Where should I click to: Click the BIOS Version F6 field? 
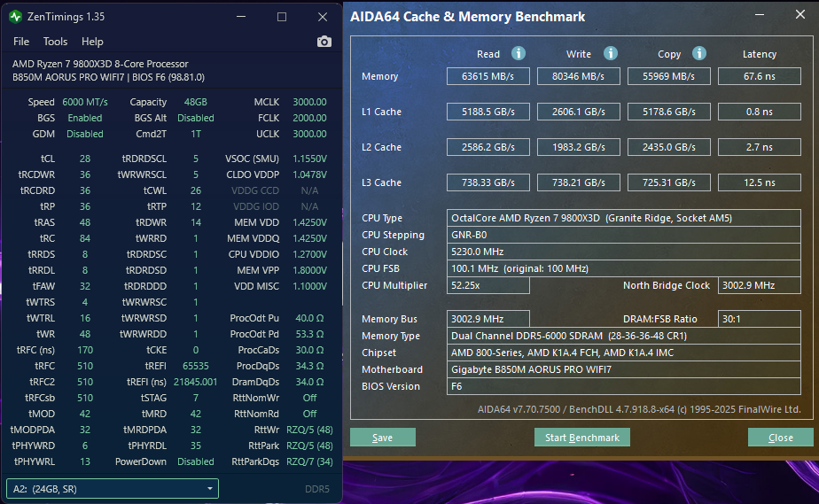624,386
